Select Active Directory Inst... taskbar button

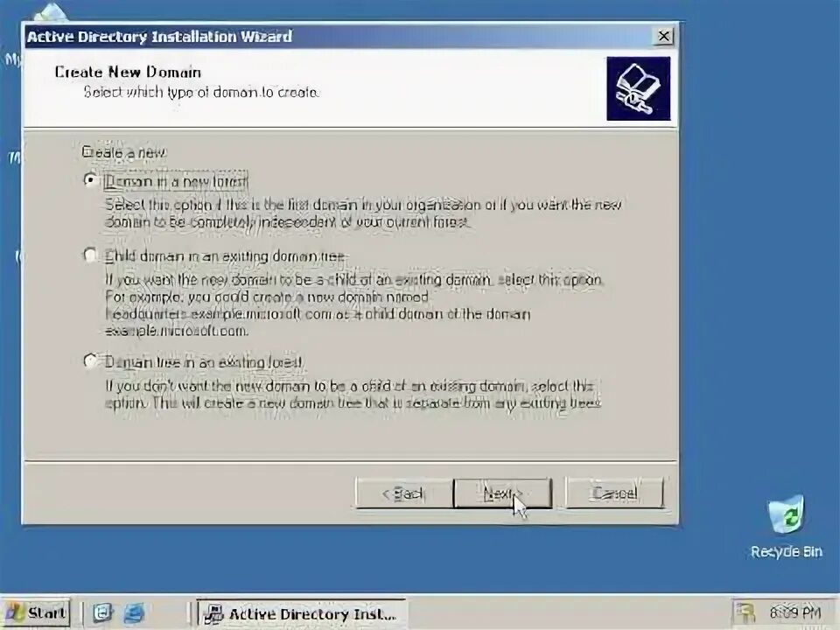[x=301, y=612]
